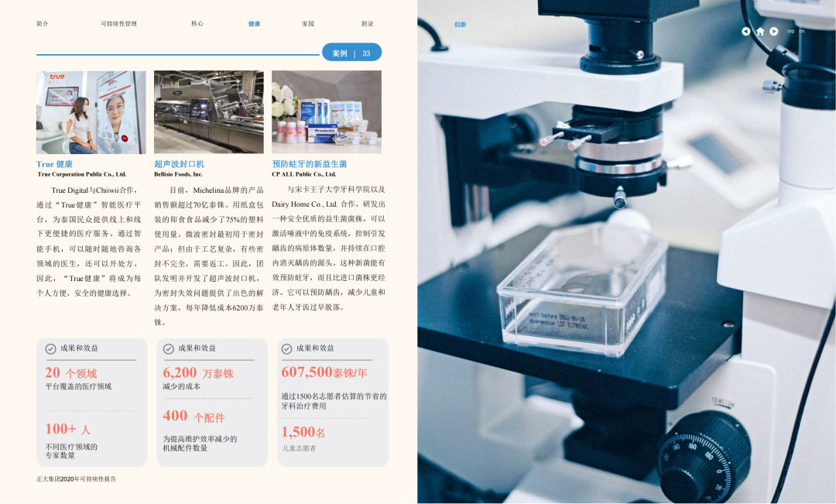Open the probiotic products photo

tap(326, 112)
